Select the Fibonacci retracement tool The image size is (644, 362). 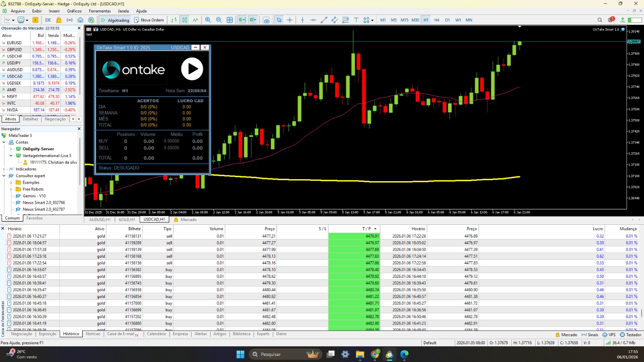345,20
